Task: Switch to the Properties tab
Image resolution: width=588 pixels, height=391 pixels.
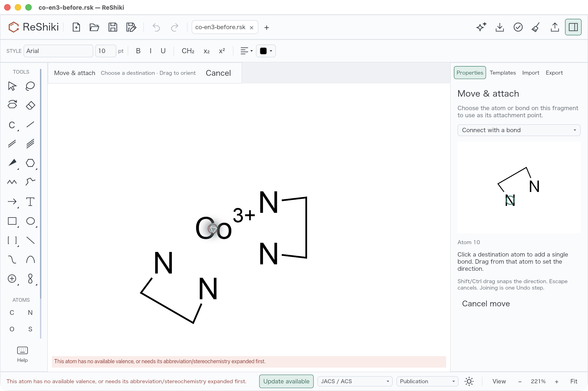Action: pyautogui.click(x=470, y=73)
